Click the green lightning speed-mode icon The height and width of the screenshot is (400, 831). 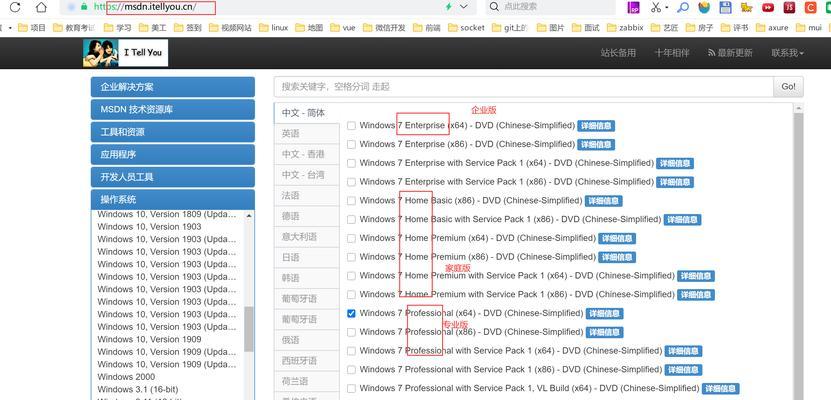pyautogui.click(x=448, y=7)
